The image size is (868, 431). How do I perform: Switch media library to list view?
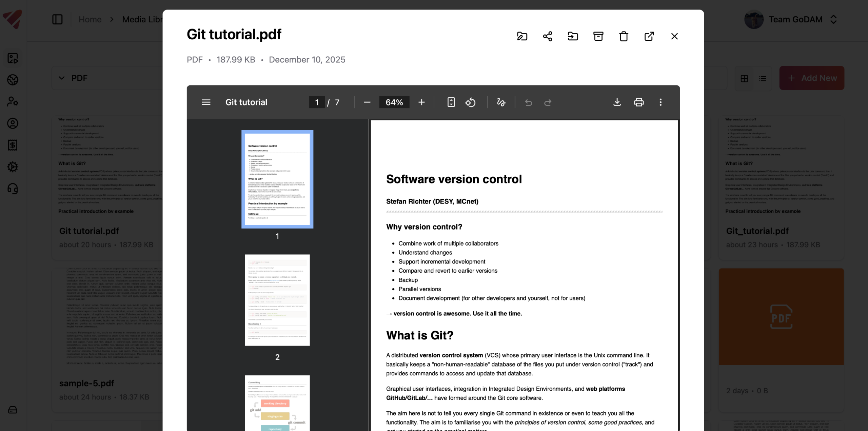tap(763, 78)
